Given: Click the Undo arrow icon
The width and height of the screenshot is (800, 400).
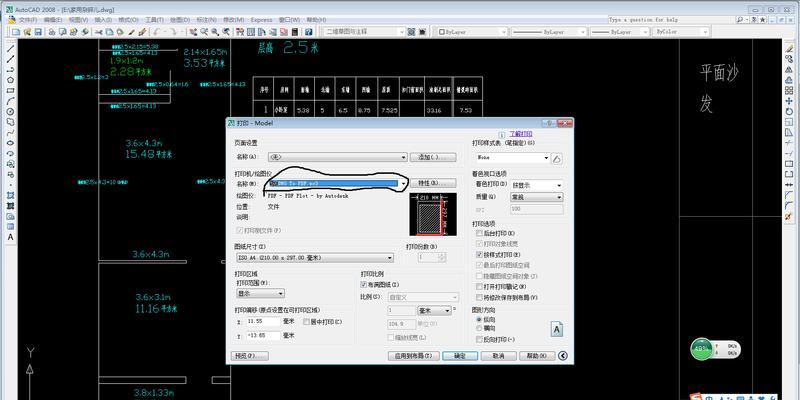Looking at the screenshot, I should click(x=157, y=32).
